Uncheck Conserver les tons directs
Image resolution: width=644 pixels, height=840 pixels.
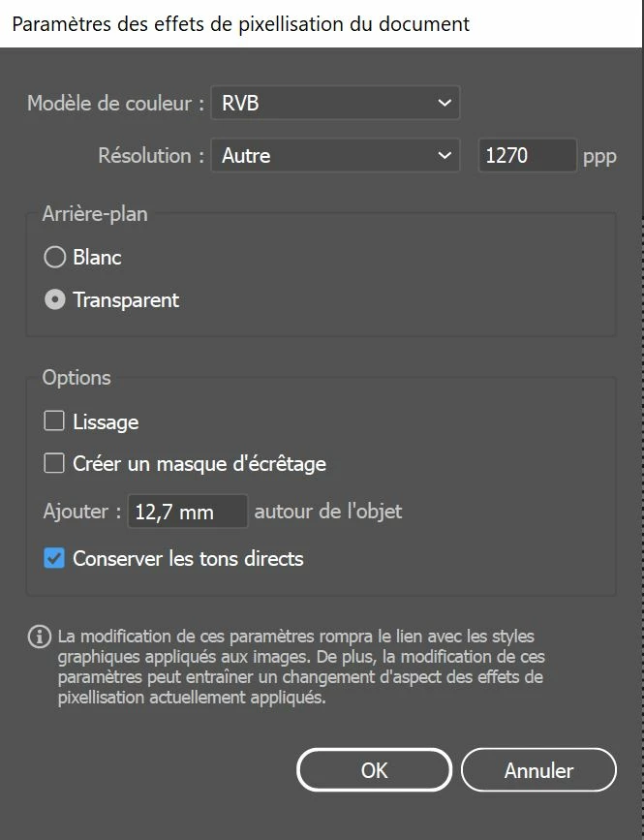[54, 558]
